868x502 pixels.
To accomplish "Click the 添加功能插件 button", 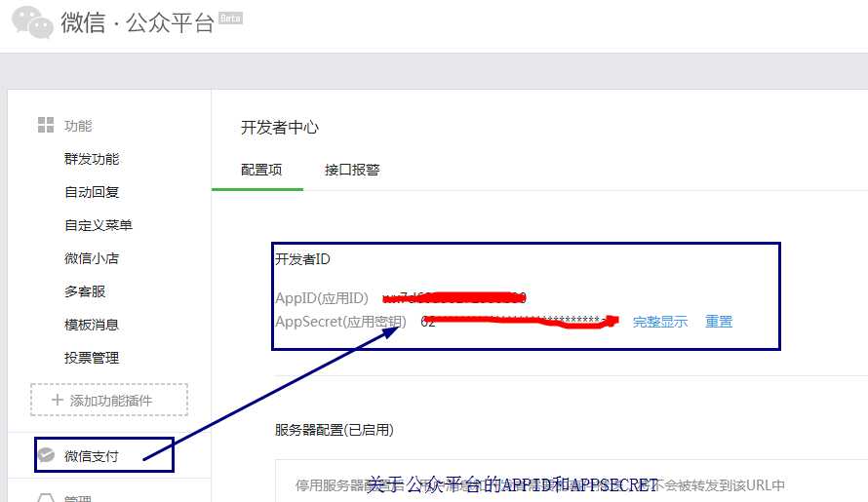I will tap(109, 400).
